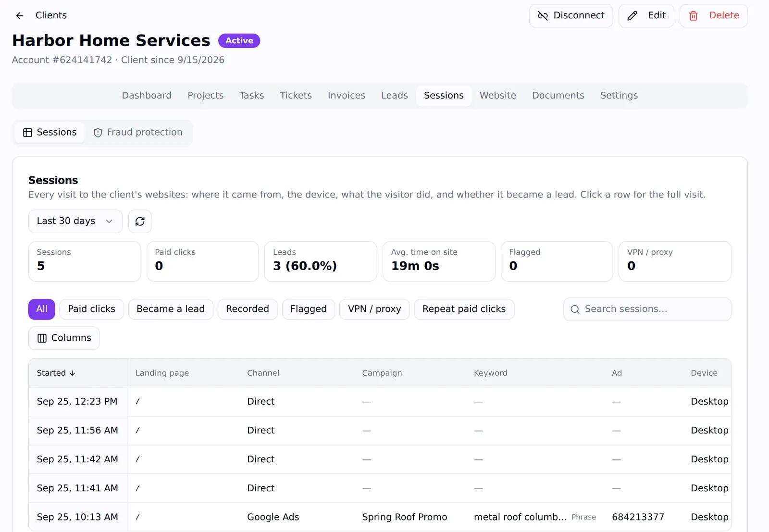Toggle the VPN / proxy filter chip

374,309
